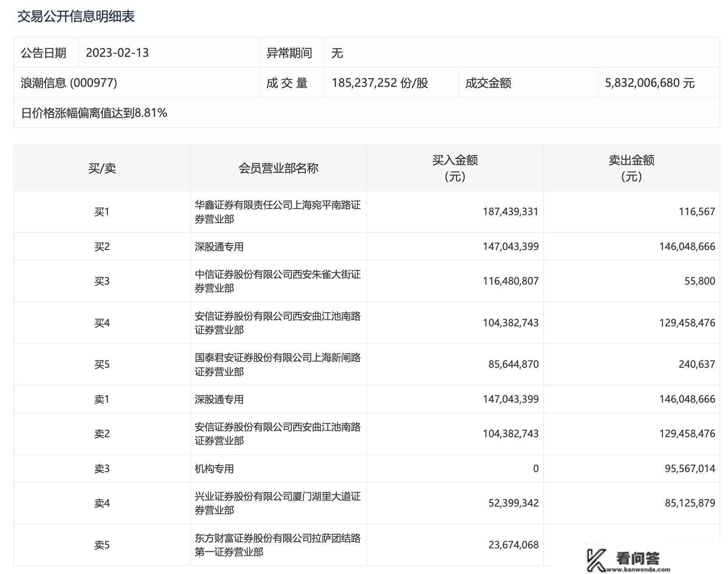Select the 卖4 row label
This screenshot has width=728, height=574.
coord(102,503)
